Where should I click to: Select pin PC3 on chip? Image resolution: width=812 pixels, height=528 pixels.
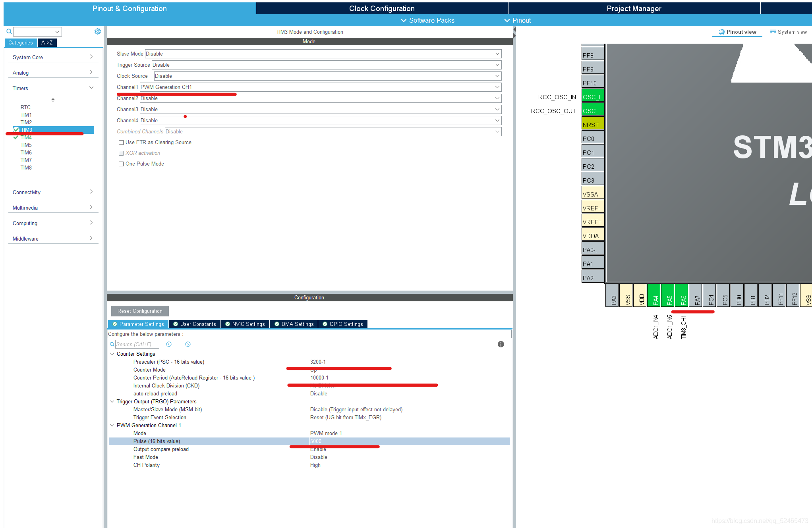pos(593,179)
